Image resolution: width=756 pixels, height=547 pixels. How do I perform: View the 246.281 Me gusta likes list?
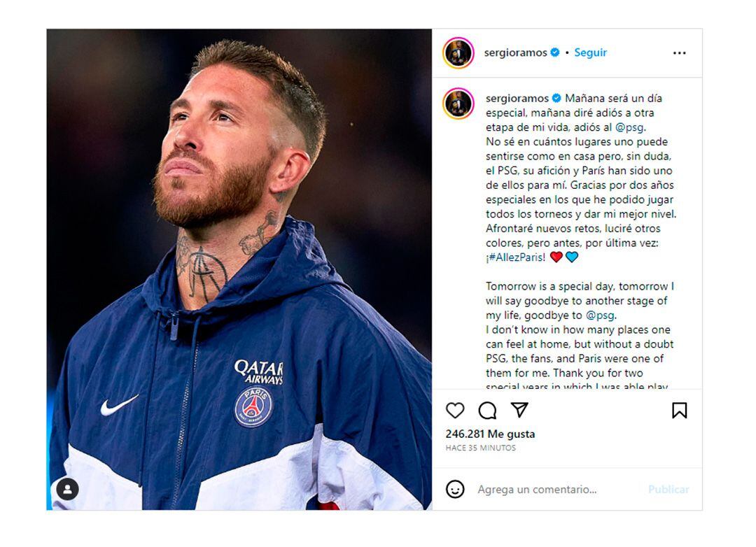tap(490, 434)
